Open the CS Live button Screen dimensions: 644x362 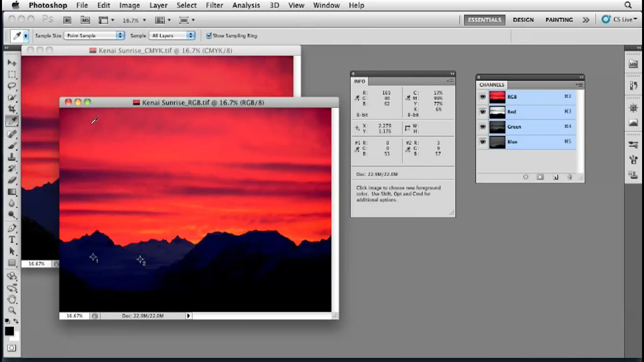coord(620,20)
